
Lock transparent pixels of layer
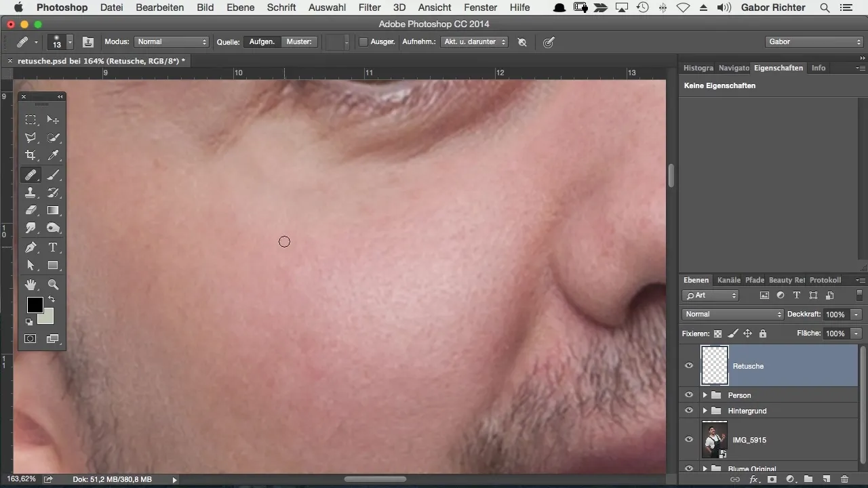717,333
